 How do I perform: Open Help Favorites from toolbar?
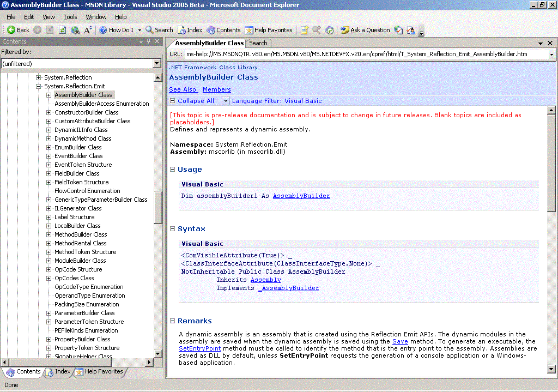coord(269,30)
